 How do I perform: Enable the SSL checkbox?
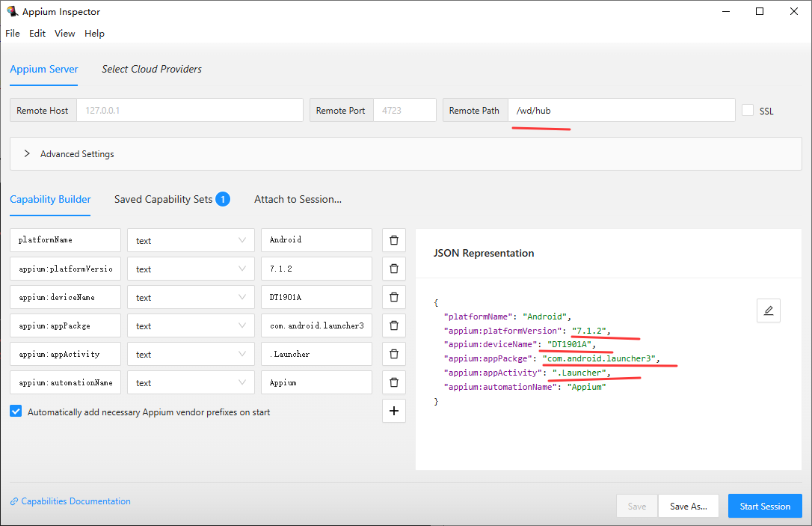click(747, 110)
